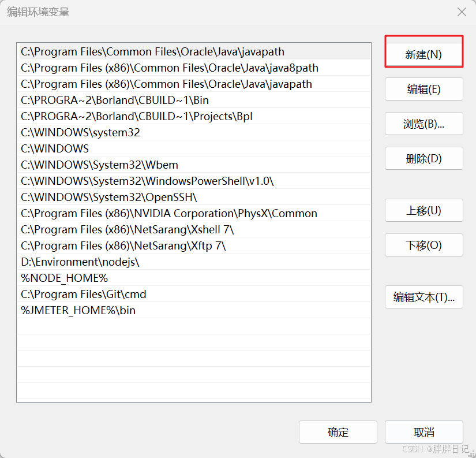Confirm changes with 确定 button
The height and width of the screenshot is (458, 476).
click(338, 432)
